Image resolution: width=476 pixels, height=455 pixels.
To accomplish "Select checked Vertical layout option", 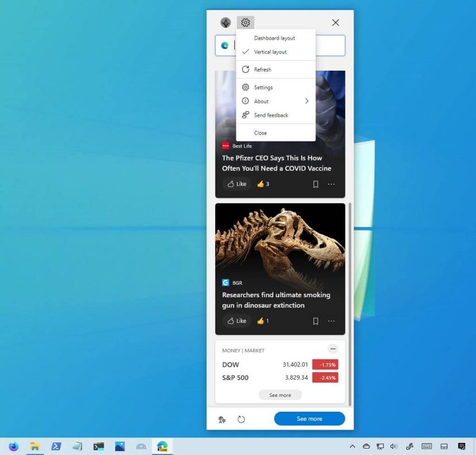I will point(276,52).
